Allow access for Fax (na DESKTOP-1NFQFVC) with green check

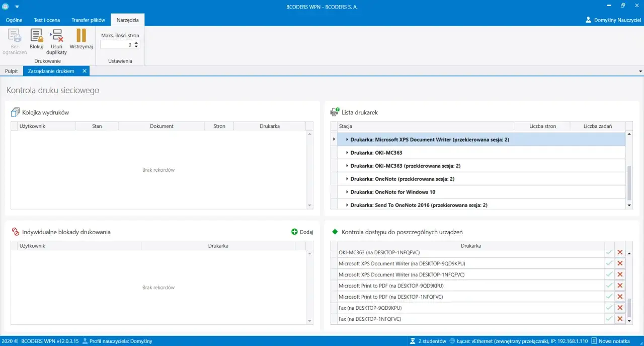coord(609,319)
